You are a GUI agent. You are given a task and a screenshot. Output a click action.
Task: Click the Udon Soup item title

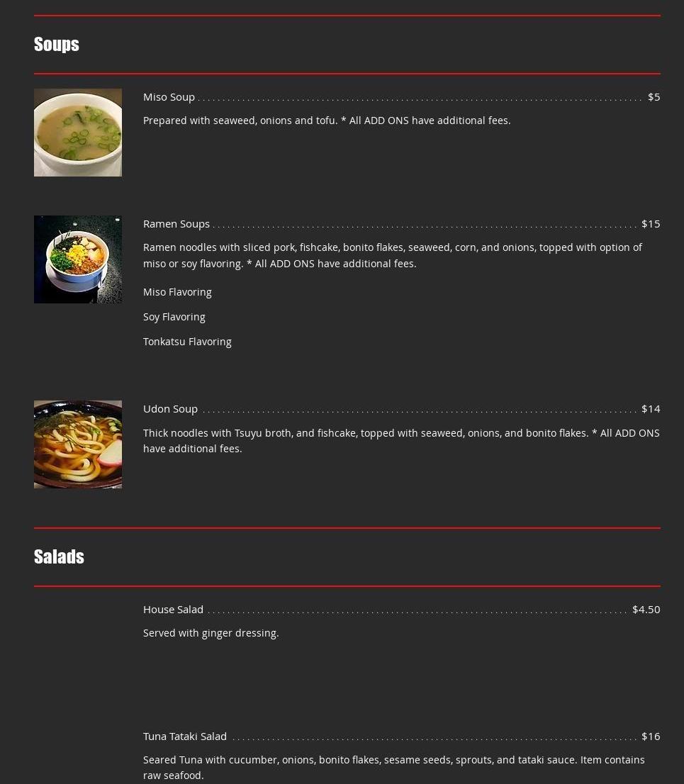pos(171,409)
